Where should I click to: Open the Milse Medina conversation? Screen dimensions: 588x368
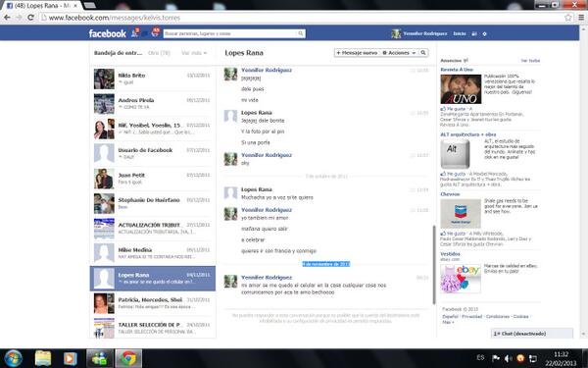click(x=153, y=253)
